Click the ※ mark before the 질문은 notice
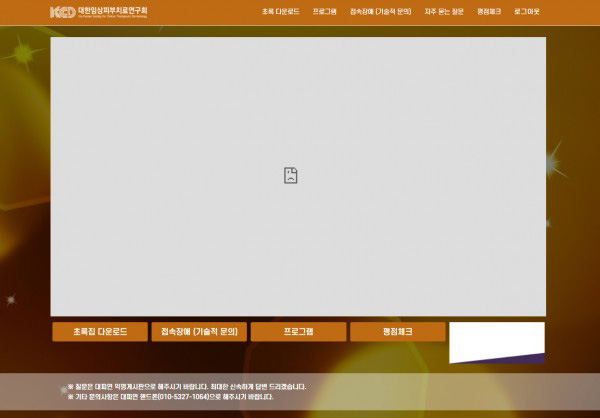The height and width of the screenshot is (418, 600). click(70, 386)
